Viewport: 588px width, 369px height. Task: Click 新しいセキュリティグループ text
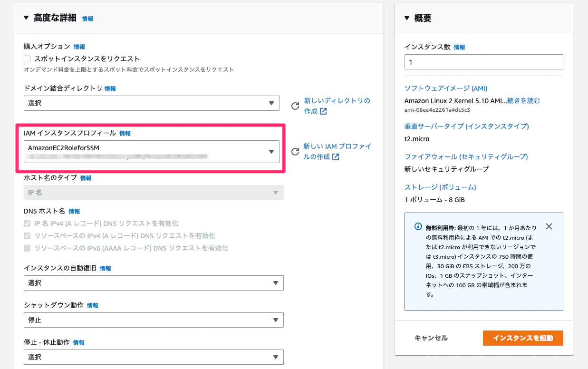[447, 169]
